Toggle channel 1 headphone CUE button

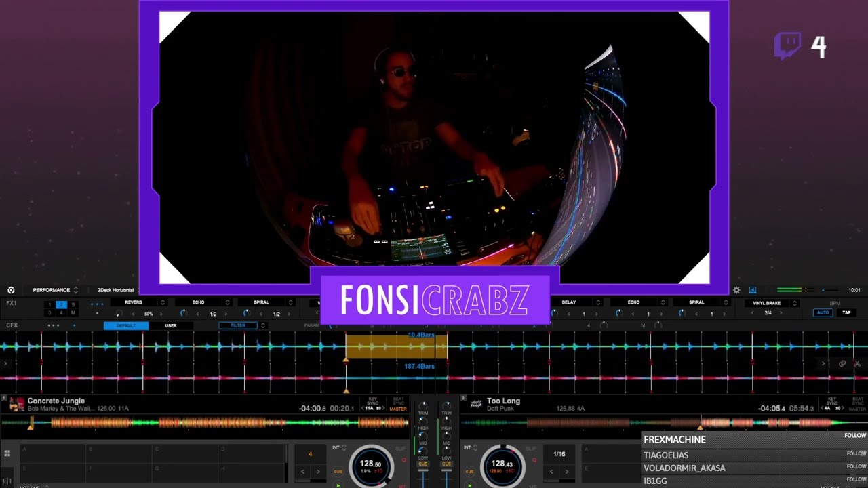(x=423, y=464)
